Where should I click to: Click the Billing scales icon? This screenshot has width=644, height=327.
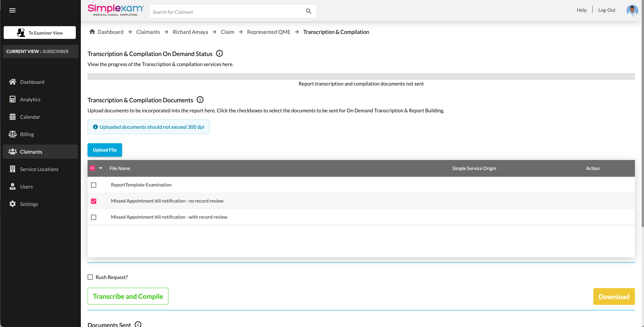tap(13, 134)
